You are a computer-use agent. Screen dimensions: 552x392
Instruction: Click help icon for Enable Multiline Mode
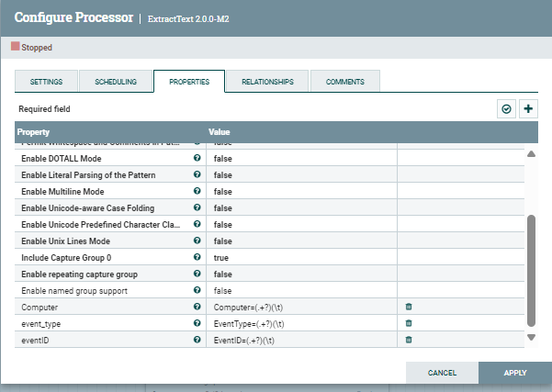(x=197, y=191)
